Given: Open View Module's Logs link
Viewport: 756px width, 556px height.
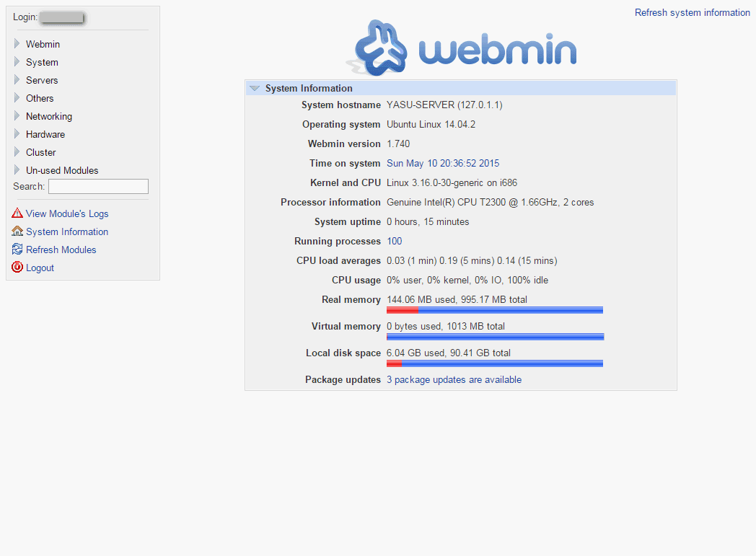Looking at the screenshot, I should (x=67, y=213).
